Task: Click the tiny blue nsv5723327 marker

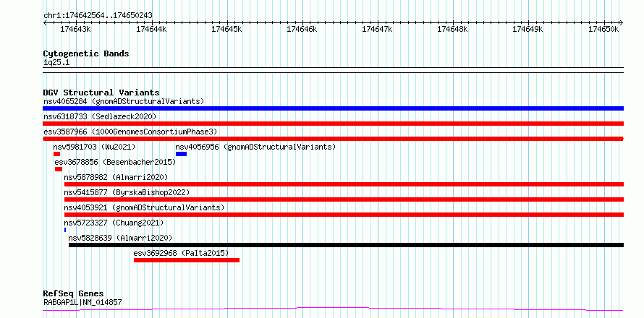Action: tap(65, 230)
